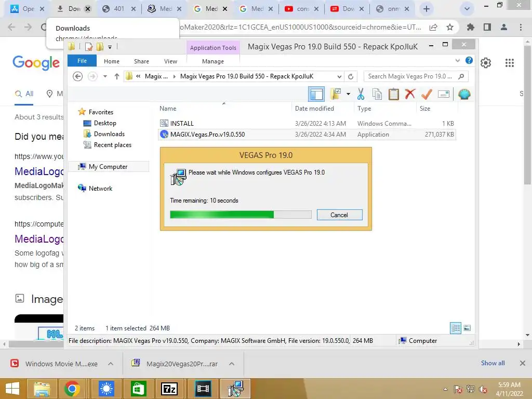Open 7-Zip from the taskbar
Screen dimensions: 532x399
coord(169,389)
